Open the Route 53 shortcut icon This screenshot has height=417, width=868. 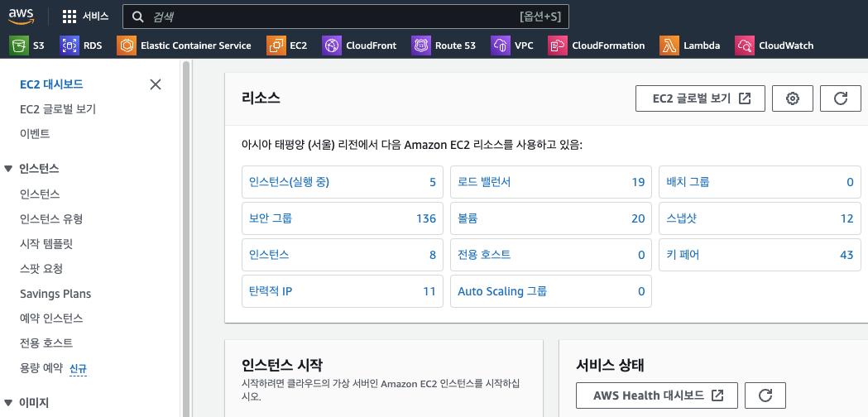[x=421, y=46]
